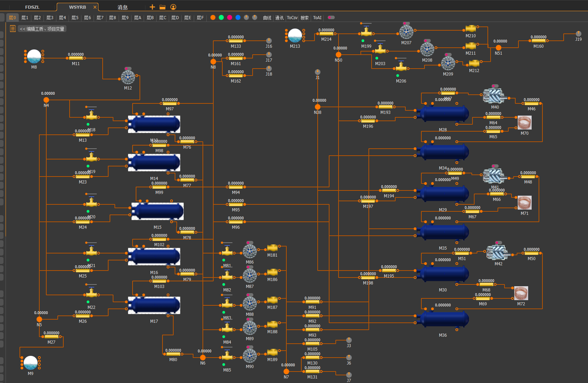The image size is (588, 383).
Task: Expand the 编辑工质、项目变量 panel
Action: (42, 29)
